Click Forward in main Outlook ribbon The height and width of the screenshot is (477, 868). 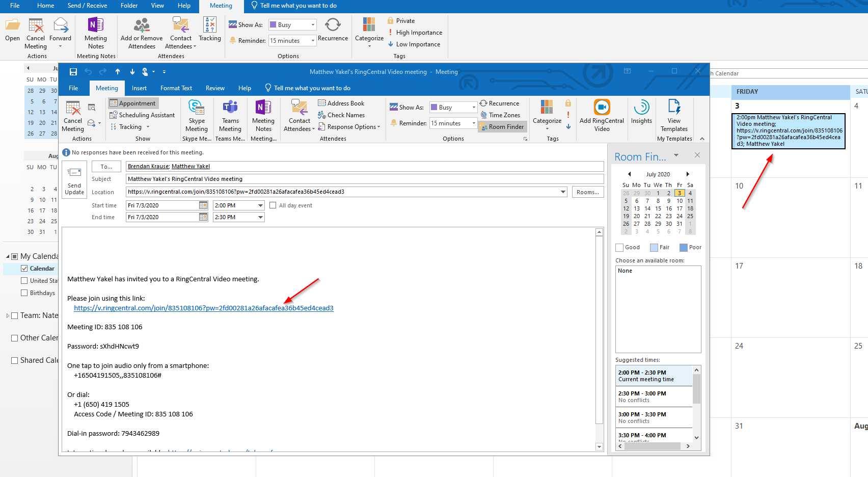pyautogui.click(x=61, y=33)
